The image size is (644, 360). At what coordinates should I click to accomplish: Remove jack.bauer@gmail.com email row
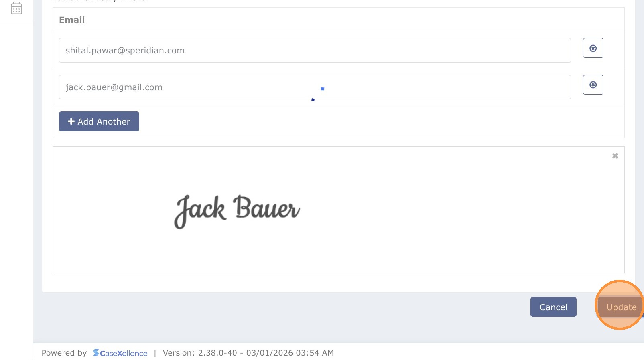(x=593, y=85)
